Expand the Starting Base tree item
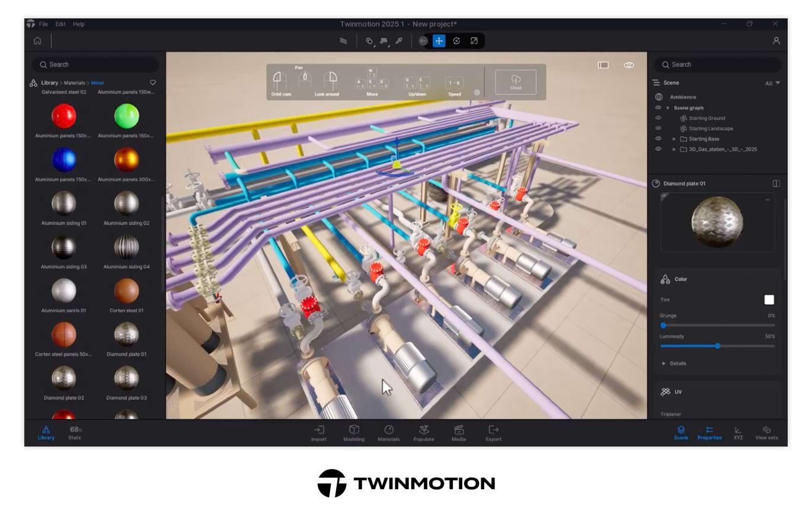Image resolution: width=812 pixels, height=510 pixels. 674,139
